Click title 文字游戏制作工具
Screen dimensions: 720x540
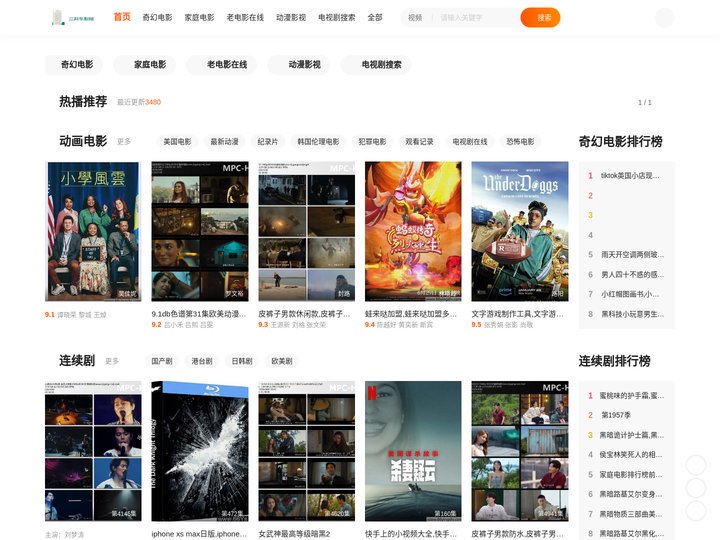click(518, 314)
